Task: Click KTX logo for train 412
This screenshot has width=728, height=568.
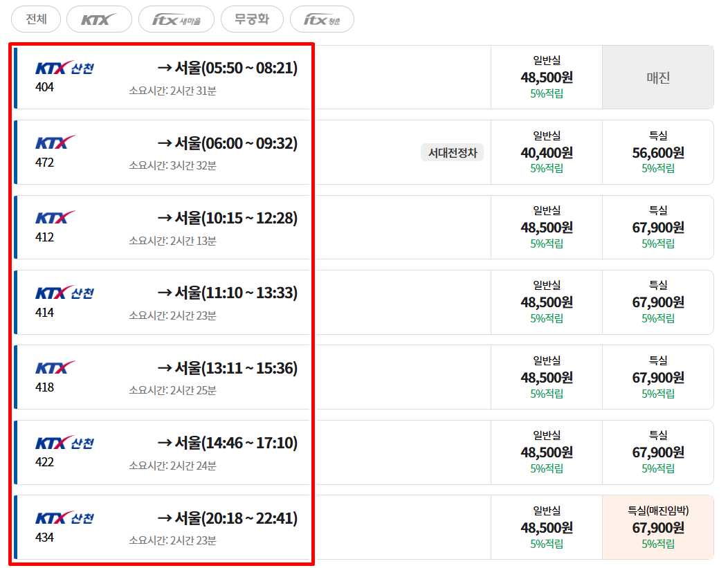Action: point(55,217)
